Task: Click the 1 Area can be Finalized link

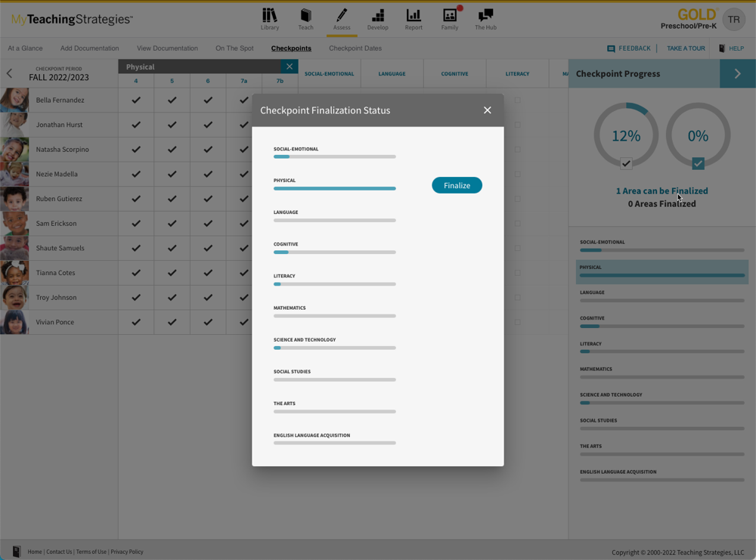Action: point(661,191)
